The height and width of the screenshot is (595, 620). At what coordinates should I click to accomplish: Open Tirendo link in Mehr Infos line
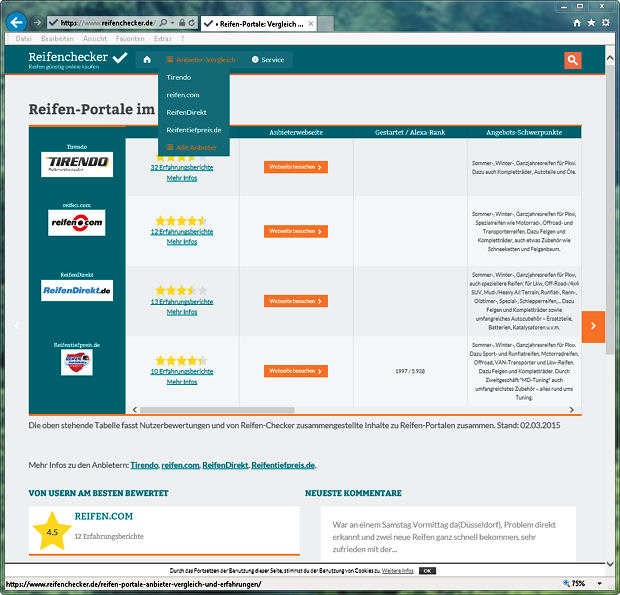pos(144,465)
